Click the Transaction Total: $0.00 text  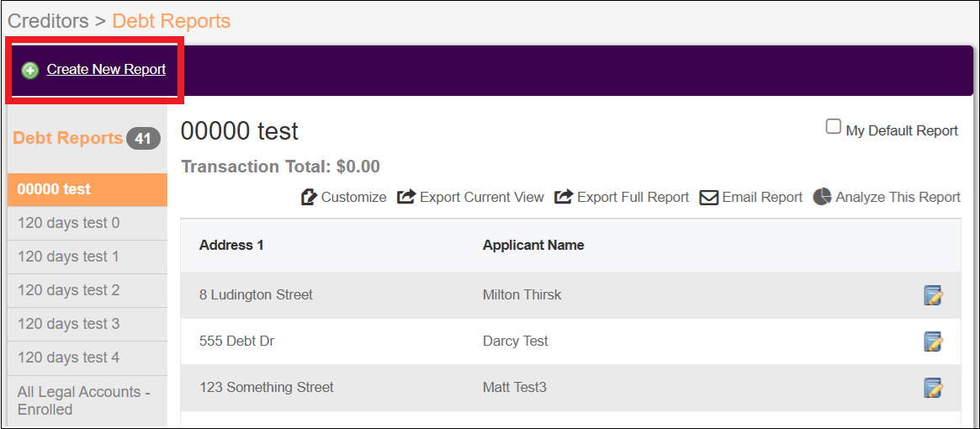tap(280, 167)
